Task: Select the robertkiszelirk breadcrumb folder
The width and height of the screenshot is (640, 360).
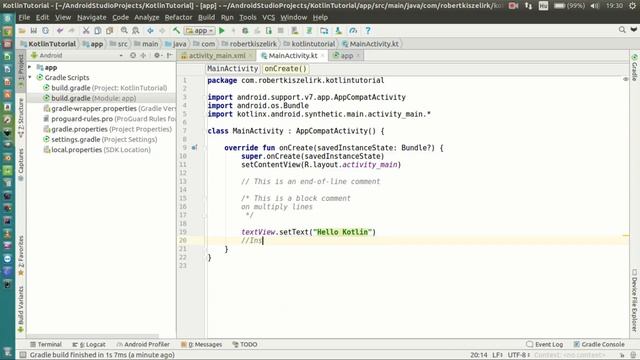Action: (249, 44)
